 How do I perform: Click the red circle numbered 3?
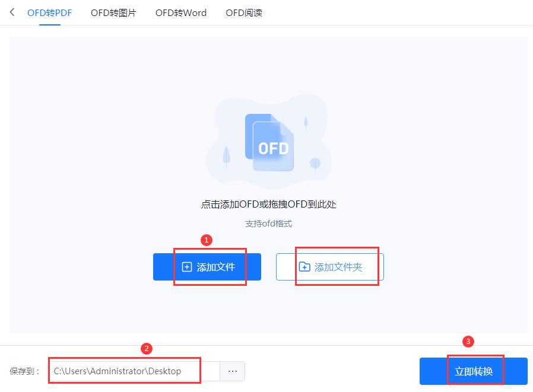468,341
